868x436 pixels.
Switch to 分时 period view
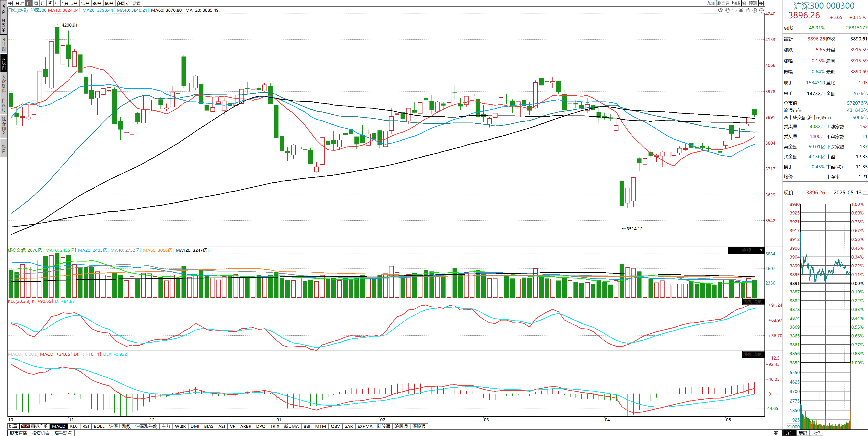tap(19, 3)
